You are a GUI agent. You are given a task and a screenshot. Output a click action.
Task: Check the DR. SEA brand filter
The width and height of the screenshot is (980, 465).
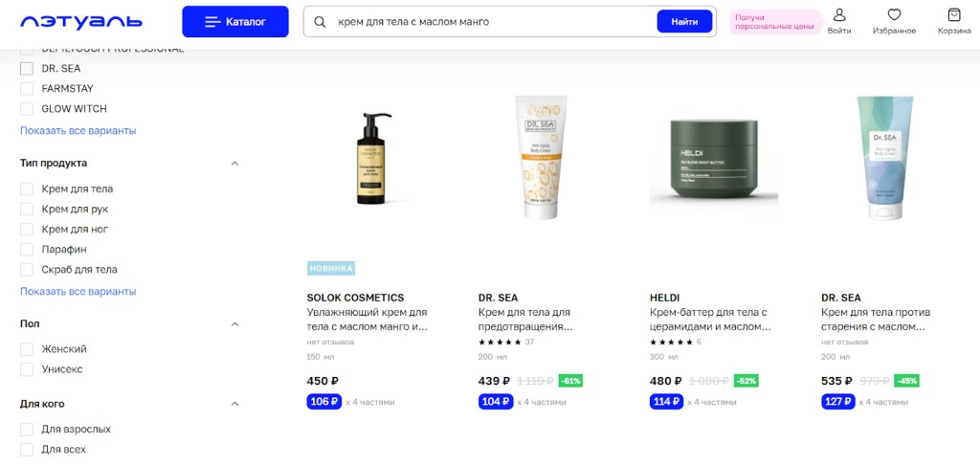[27, 69]
